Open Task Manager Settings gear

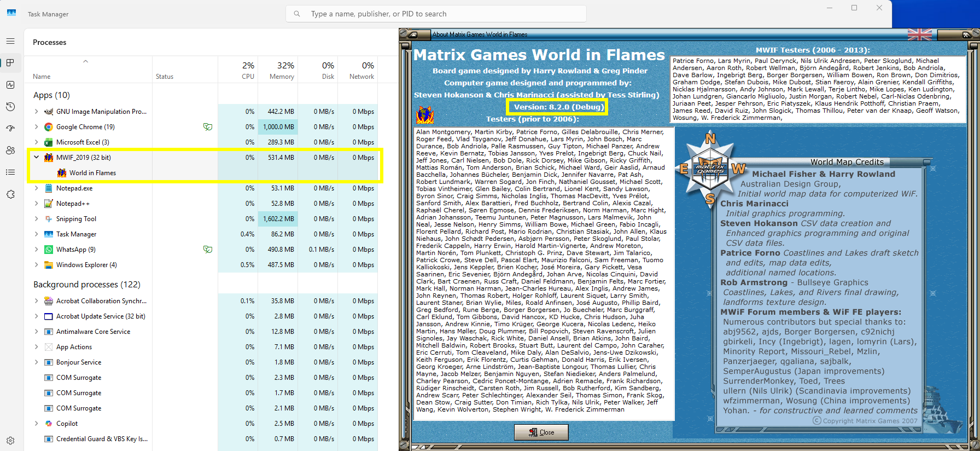tap(10, 441)
